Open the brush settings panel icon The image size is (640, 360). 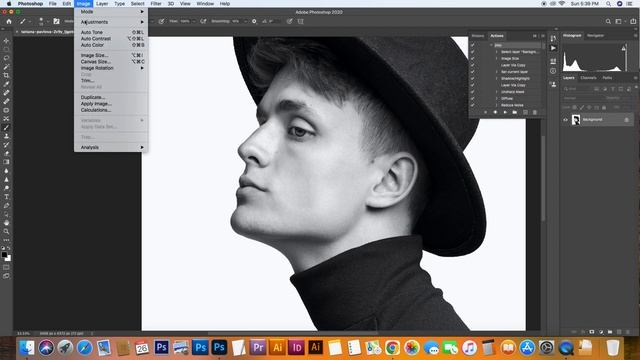(56, 21)
